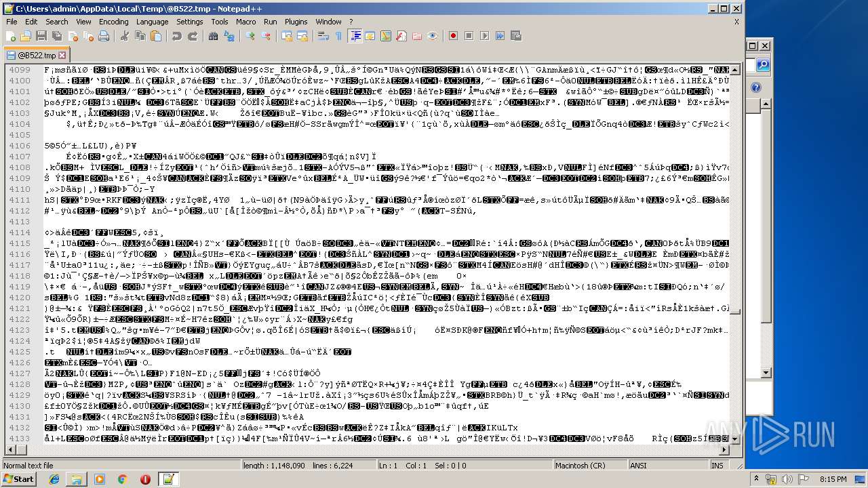Run macro multiple times icon
Image resolution: width=868 pixels, height=488 pixels.
click(x=500, y=36)
